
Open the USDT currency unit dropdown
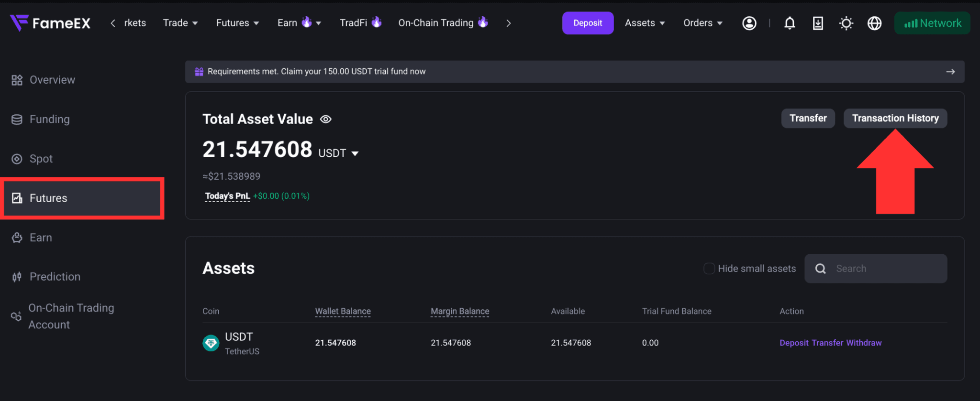(338, 153)
